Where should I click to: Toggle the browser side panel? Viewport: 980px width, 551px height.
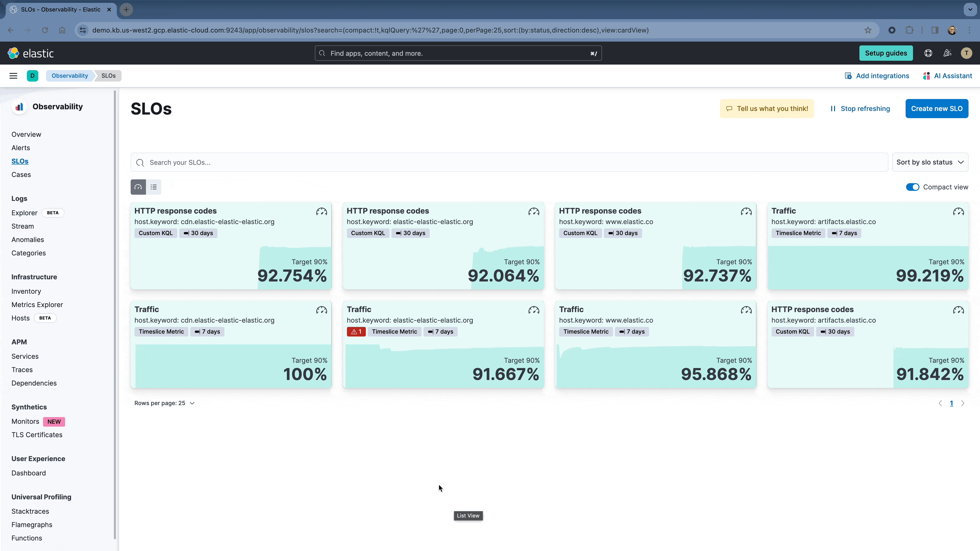point(935,30)
